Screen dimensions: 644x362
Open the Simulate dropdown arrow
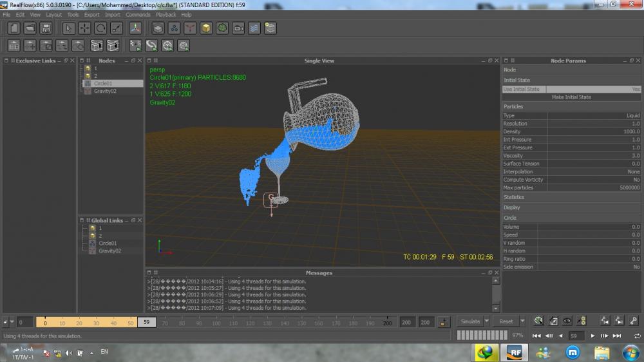click(487, 321)
